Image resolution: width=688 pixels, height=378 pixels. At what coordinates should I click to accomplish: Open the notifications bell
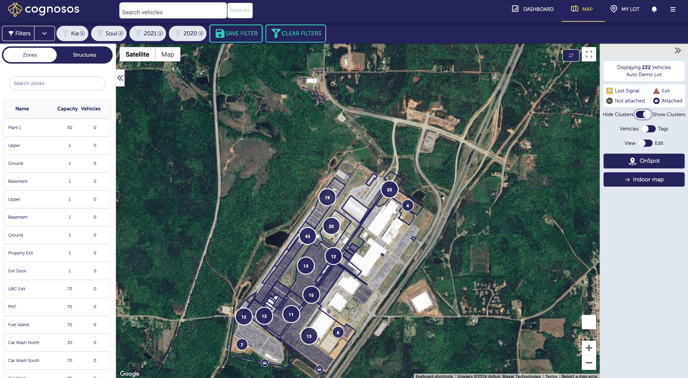pos(654,9)
